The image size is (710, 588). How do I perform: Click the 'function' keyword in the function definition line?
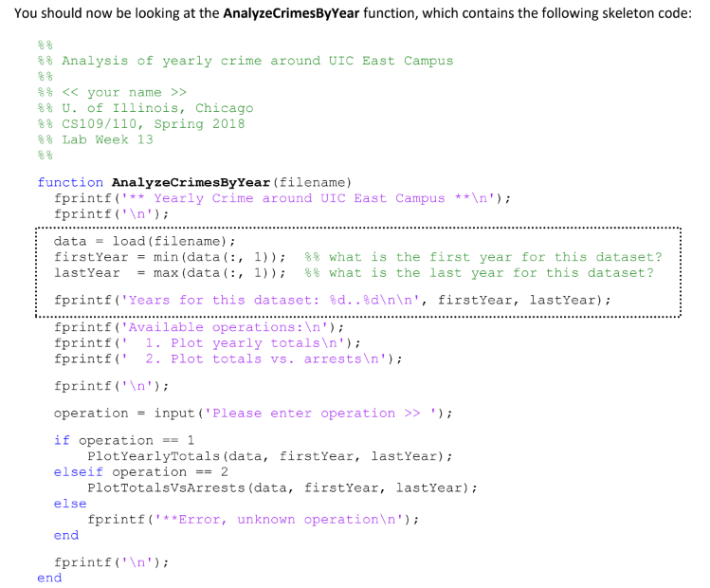(x=70, y=182)
